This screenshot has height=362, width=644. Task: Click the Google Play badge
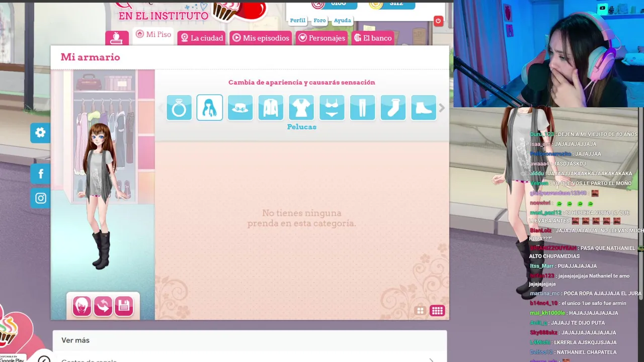click(x=12, y=359)
